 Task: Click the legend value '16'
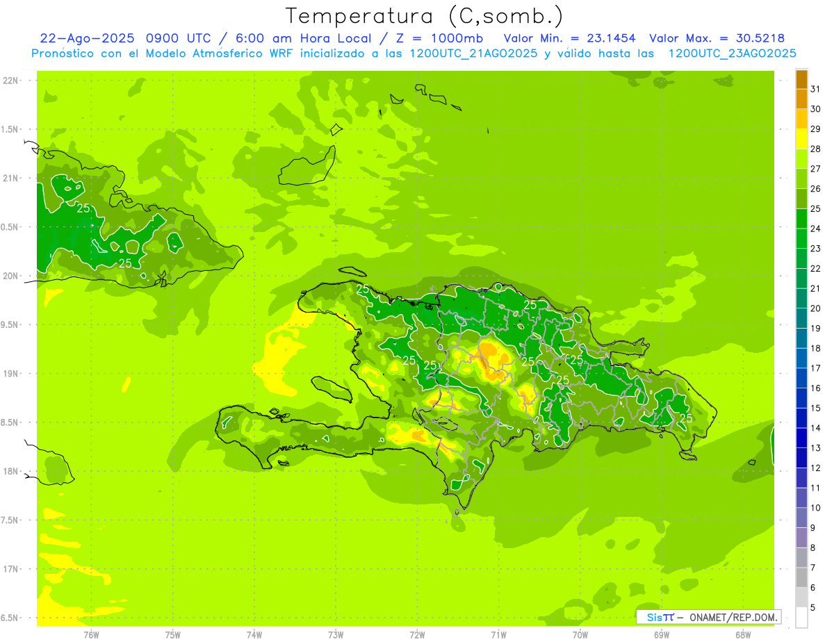[x=816, y=388]
